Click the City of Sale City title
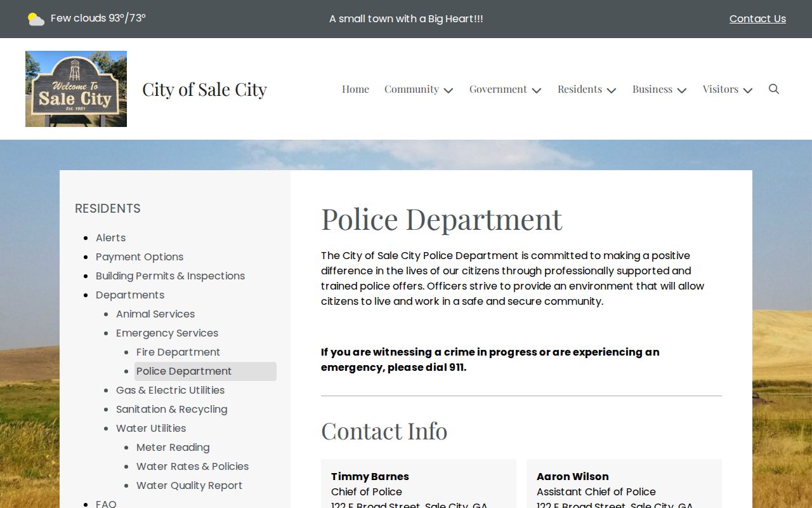This screenshot has height=508, width=812. click(x=204, y=89)
